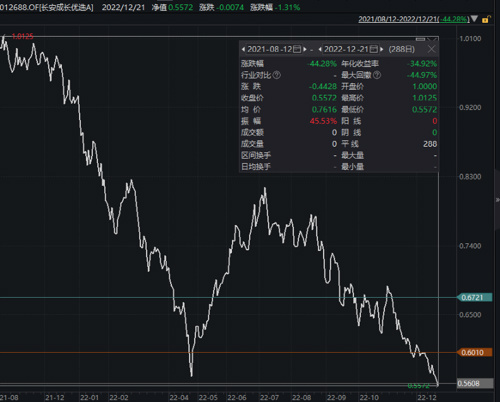Step end date 2022-12-21 backward
Screen dimensions: 500x402
pyautogui.click(x=320, y=49)
